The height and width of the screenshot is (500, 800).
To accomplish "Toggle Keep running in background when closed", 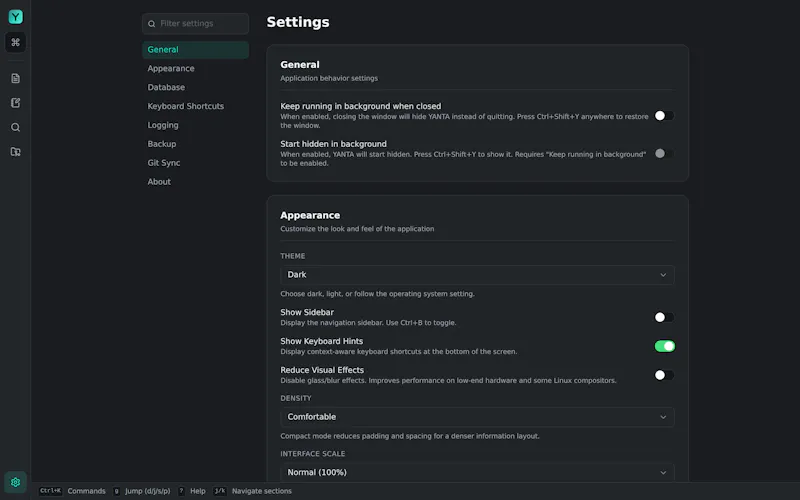I will pyautogui.click(x=664, y=116).
